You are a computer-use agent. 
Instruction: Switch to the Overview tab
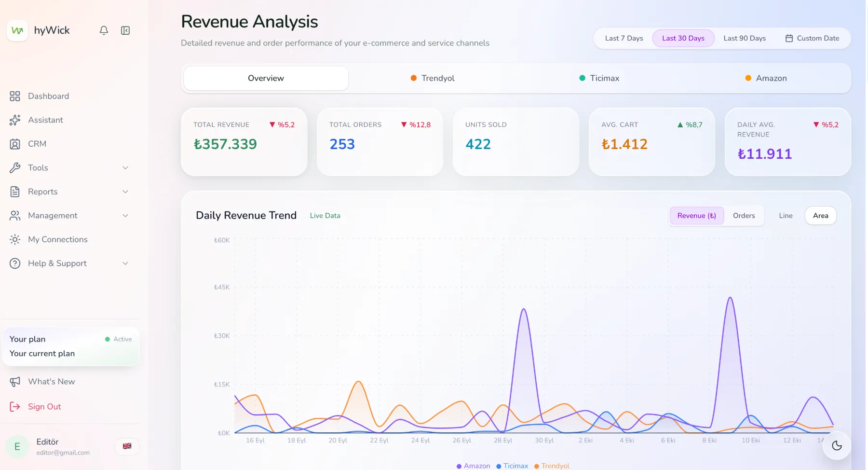click(x=266, y=78)
